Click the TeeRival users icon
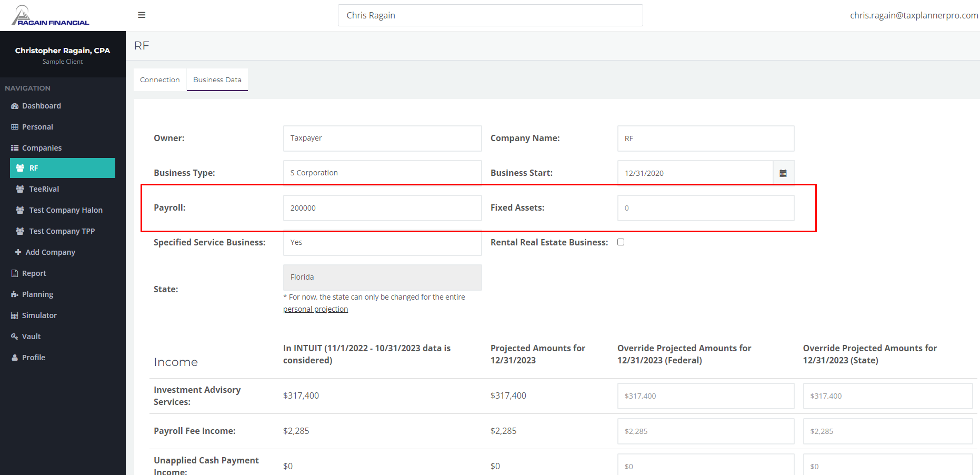Screen dimensions: 980x475 (20, 189)
